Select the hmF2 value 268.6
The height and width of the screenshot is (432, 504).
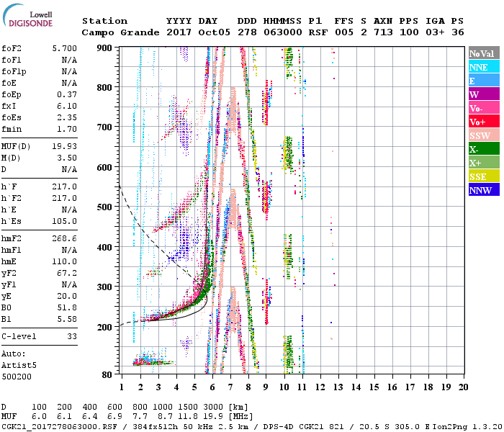coord(65,238)
